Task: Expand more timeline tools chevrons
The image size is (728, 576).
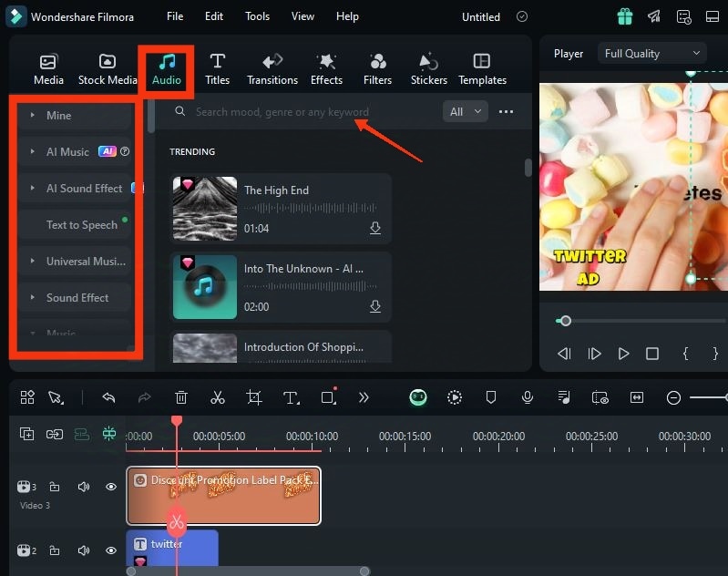Action: 364,397
